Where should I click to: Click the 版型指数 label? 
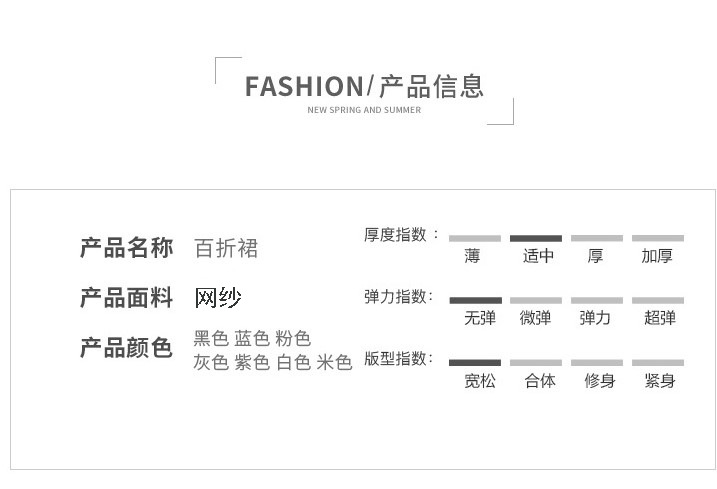[396, 358]
